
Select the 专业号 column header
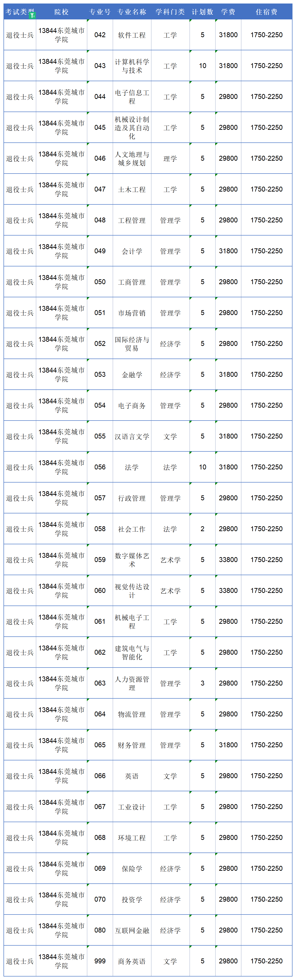tap(100, 12)
